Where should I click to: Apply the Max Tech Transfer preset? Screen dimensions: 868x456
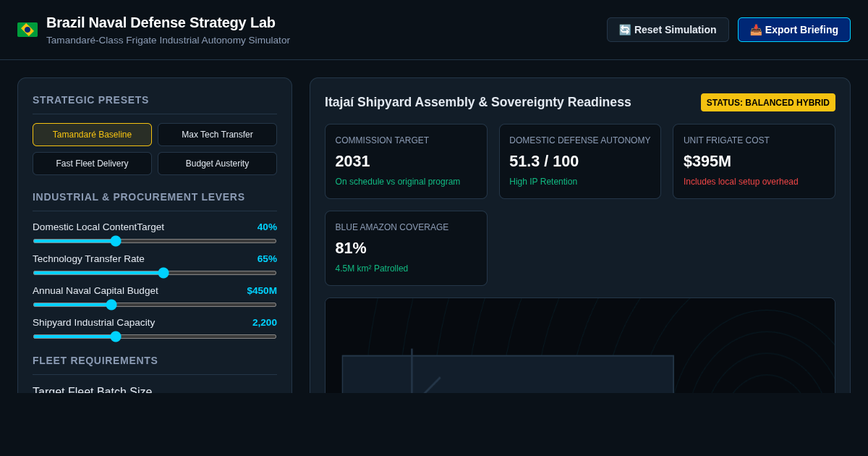(217, 135)
